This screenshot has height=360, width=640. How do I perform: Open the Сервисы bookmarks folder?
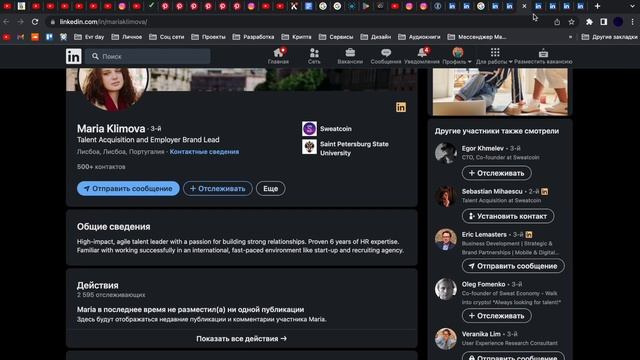tap(336, 37)
